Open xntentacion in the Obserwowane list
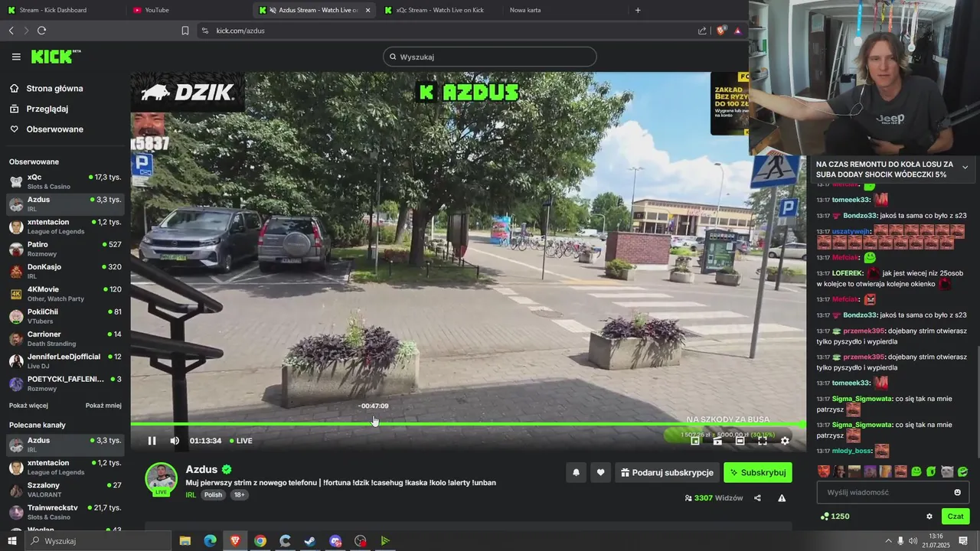The height and width of the screenshot is (551, 980). (65, 227)
